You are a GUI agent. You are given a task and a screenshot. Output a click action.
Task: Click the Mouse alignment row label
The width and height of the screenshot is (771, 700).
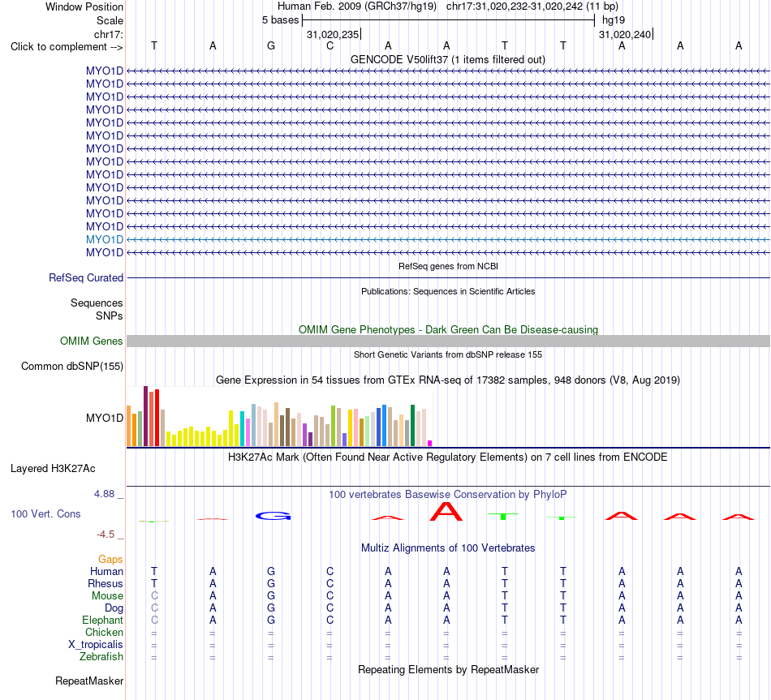click(x=107, y=596)
